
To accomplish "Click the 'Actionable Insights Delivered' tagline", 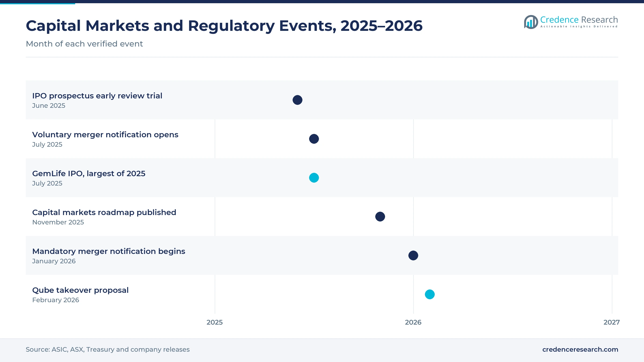I will pos(579,27).
